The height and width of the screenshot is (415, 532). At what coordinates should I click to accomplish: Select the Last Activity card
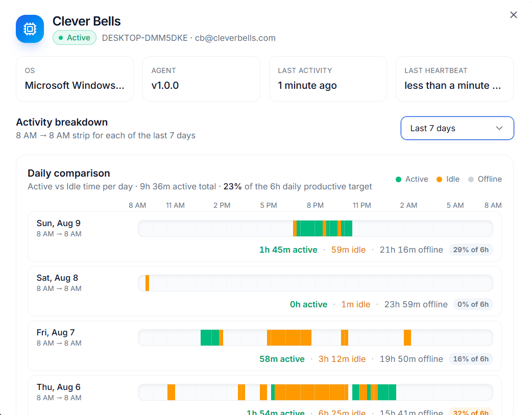(x=328, y=79)
